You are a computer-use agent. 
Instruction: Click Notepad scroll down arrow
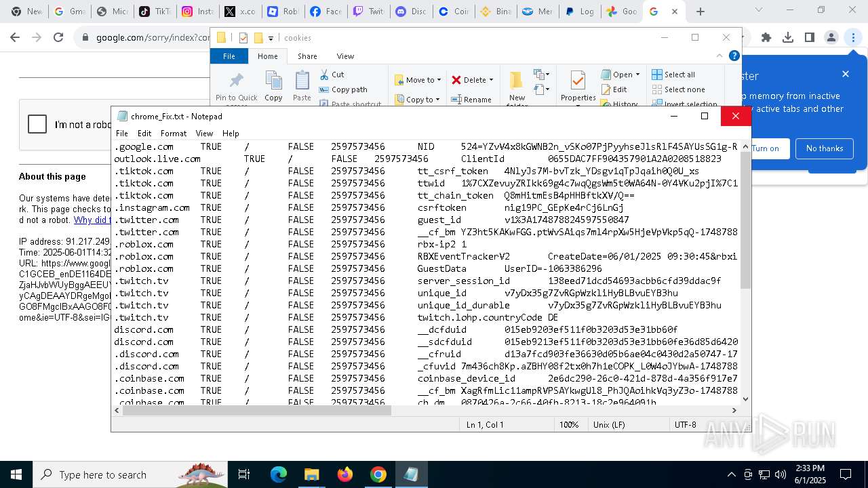tap(746, 399)
